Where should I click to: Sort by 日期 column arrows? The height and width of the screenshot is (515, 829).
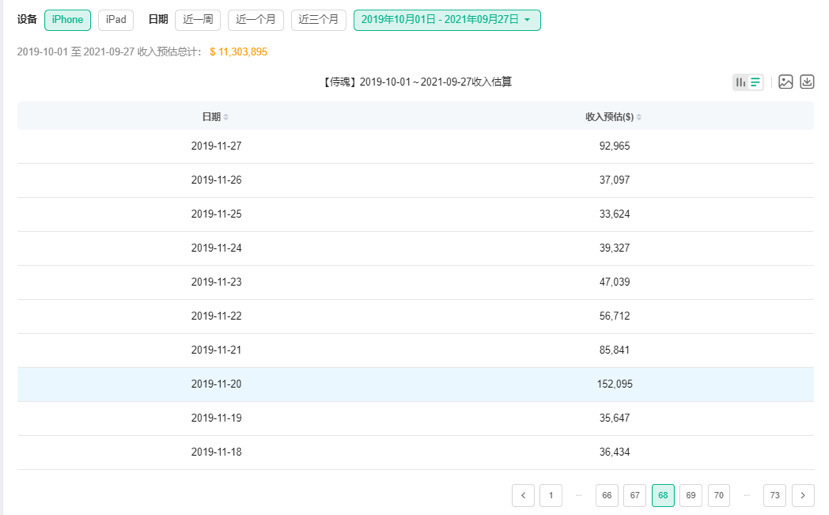pos(226,117)
